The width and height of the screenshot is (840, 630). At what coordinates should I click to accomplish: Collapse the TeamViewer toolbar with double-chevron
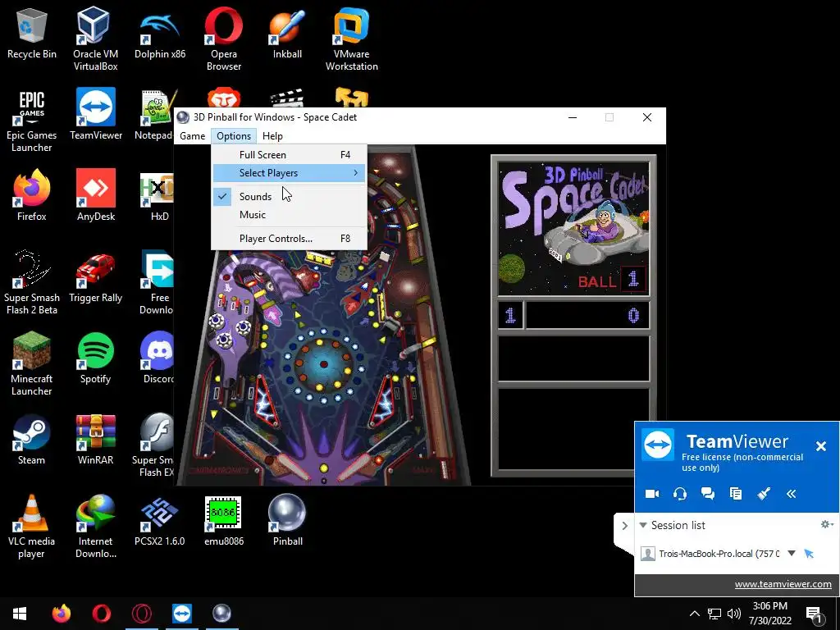(792, 494)
